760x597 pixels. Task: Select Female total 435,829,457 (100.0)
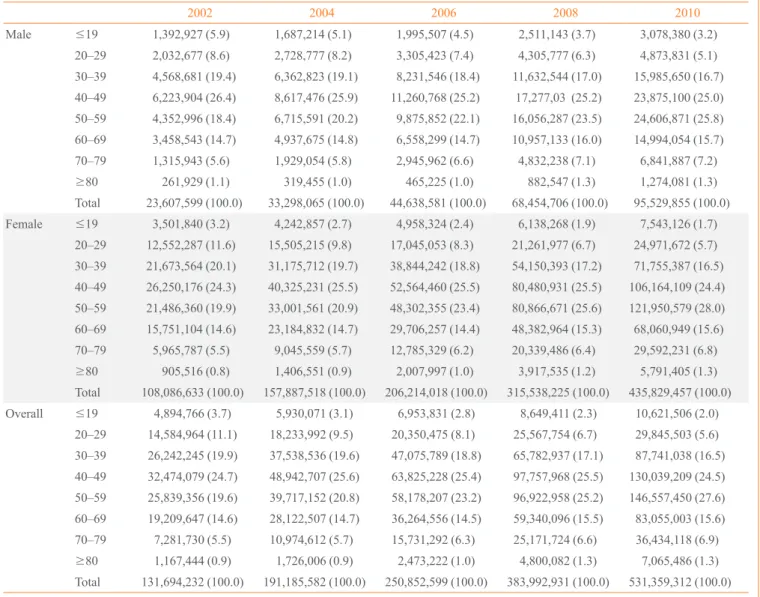tap(680, 393)
